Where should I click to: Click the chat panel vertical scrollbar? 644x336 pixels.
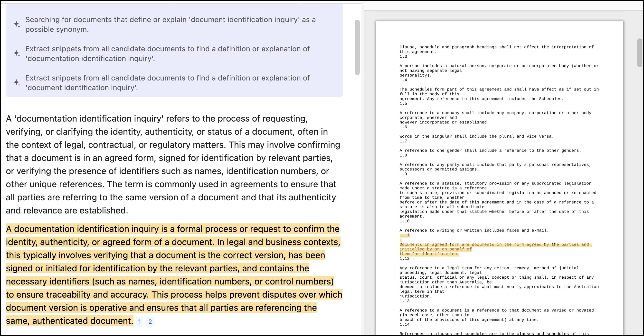click(357, 47)
